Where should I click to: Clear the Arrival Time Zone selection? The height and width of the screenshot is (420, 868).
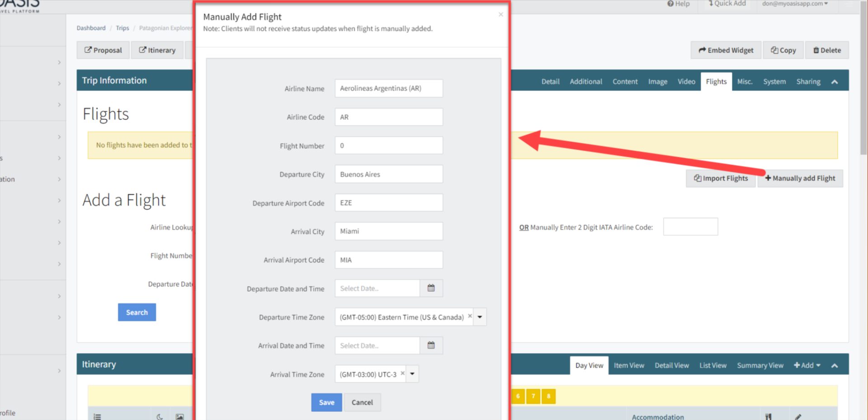point(402,373)
